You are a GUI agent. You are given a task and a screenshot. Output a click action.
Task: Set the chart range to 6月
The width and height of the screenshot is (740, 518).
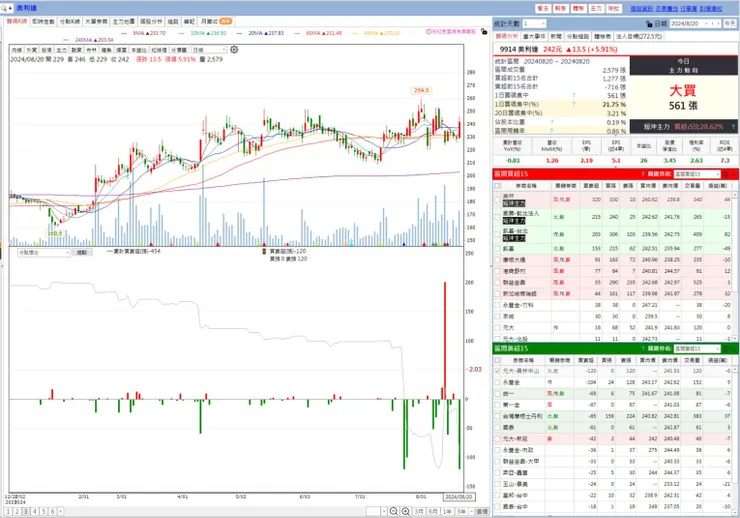coord(433,511)
